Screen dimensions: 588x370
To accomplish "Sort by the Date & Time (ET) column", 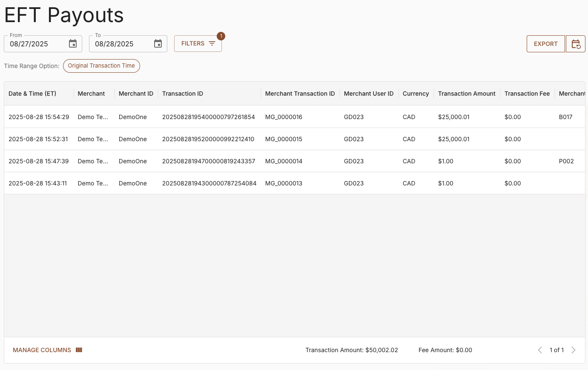I will pyautogui.click(x=32, y=94).
